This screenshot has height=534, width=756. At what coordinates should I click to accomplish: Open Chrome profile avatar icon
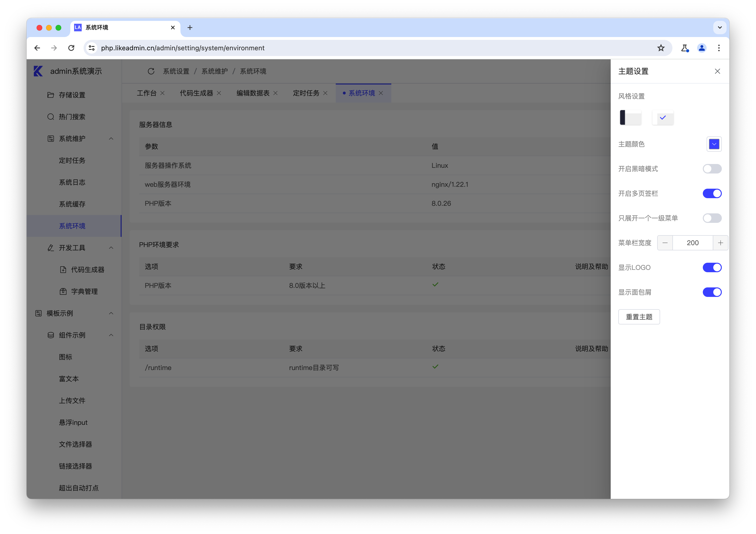tap(701, 48)
